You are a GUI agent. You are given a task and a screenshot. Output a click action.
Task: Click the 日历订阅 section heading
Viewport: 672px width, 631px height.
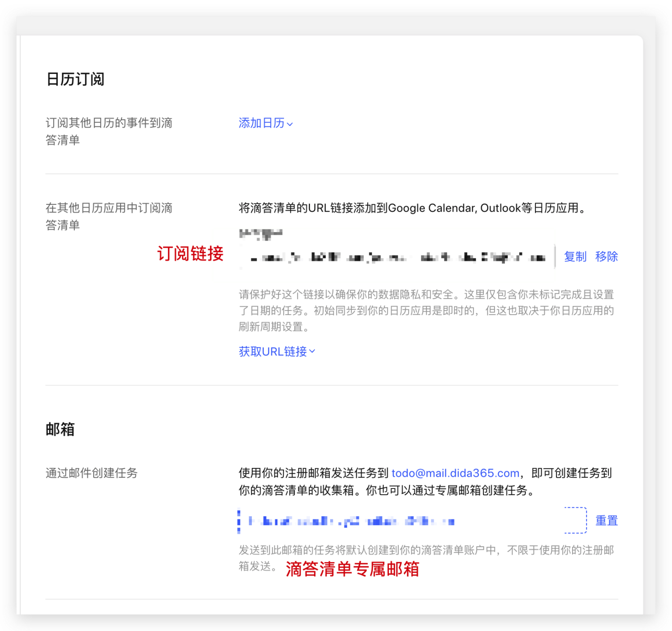point(75,79)
